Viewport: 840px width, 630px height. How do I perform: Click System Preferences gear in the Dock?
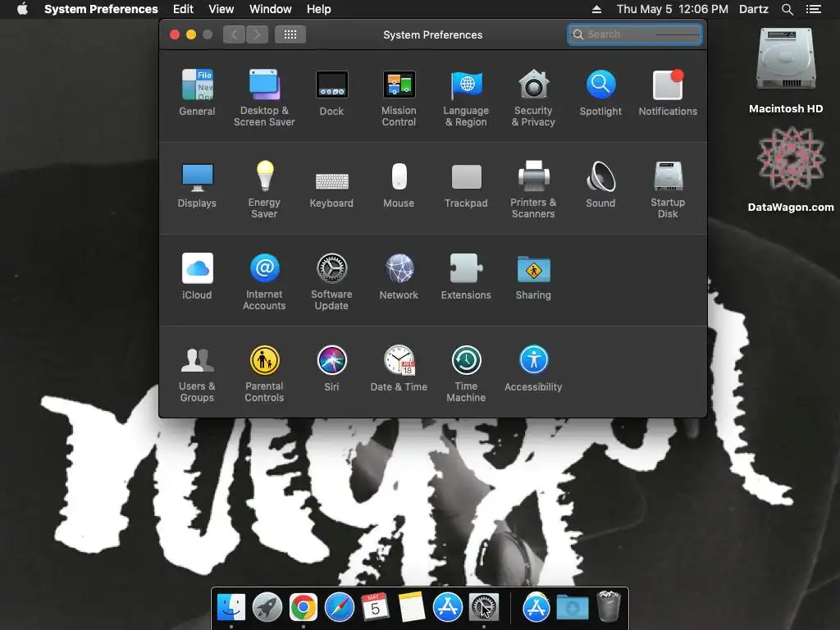point(484,607)
